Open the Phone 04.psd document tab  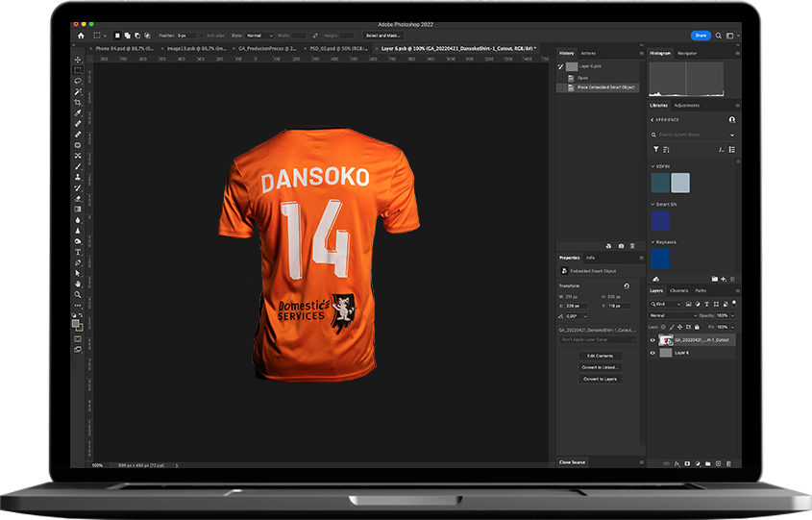pyautogui.click(x=124, y=48)
